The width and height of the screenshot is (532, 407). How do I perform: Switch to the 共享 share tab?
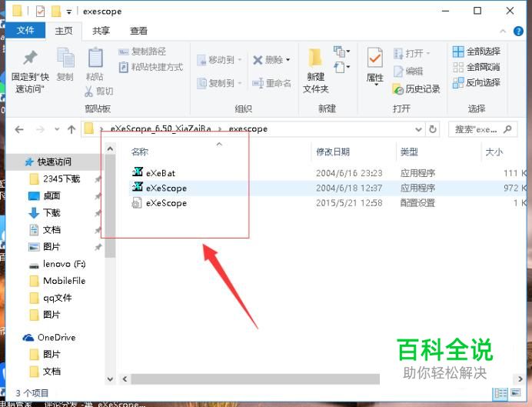101,31
